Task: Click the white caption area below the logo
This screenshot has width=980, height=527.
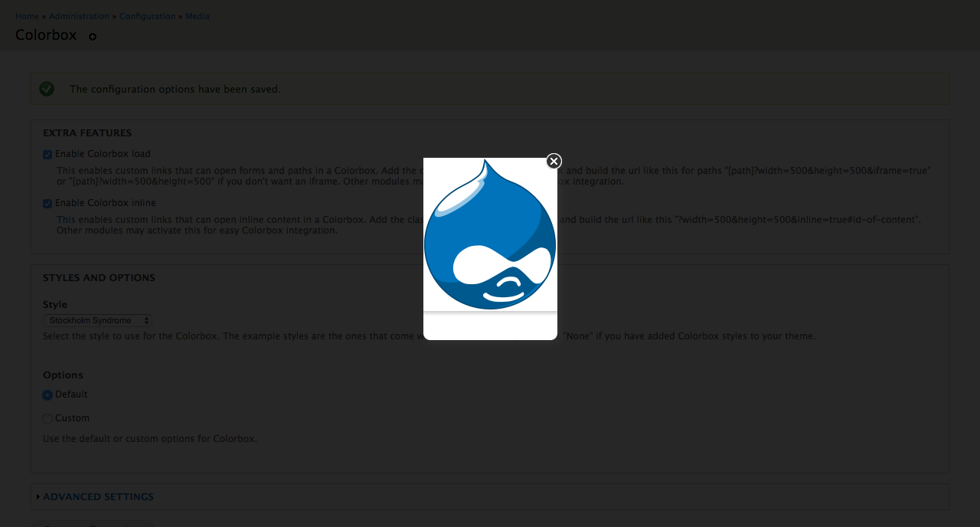Action: click(490, 326)
